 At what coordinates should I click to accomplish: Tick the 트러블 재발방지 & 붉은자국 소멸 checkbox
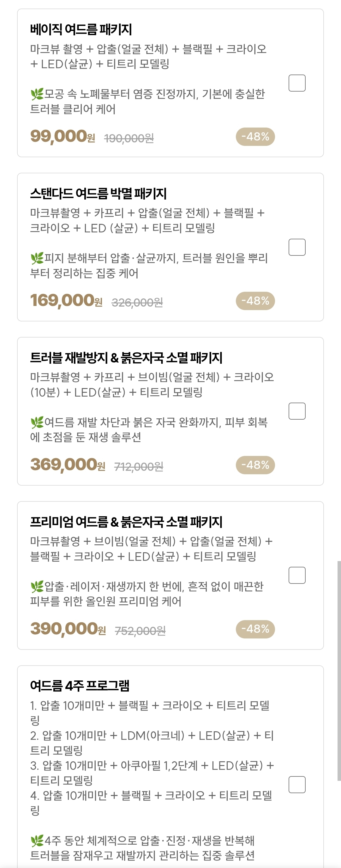coord(297,411)
